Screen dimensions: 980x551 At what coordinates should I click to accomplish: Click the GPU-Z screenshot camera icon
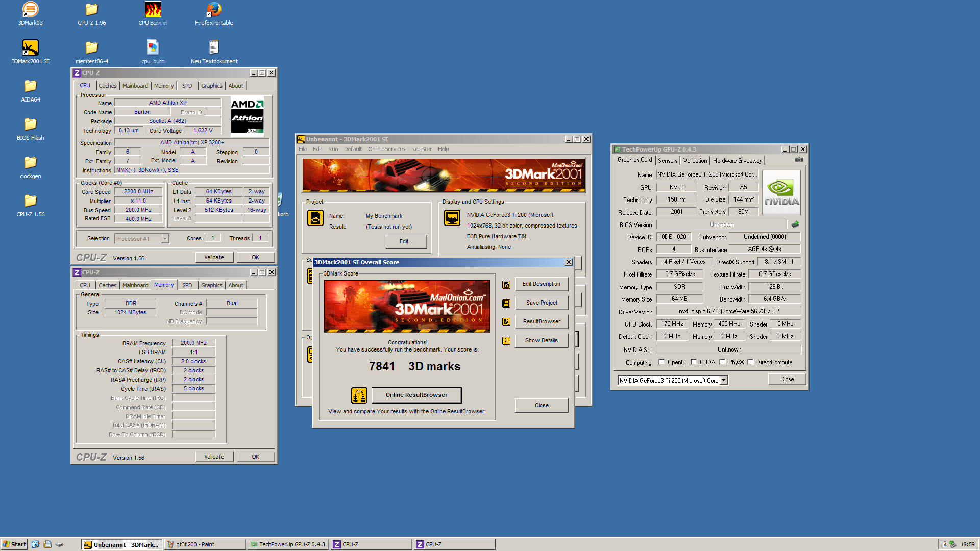tap(799, 160)
